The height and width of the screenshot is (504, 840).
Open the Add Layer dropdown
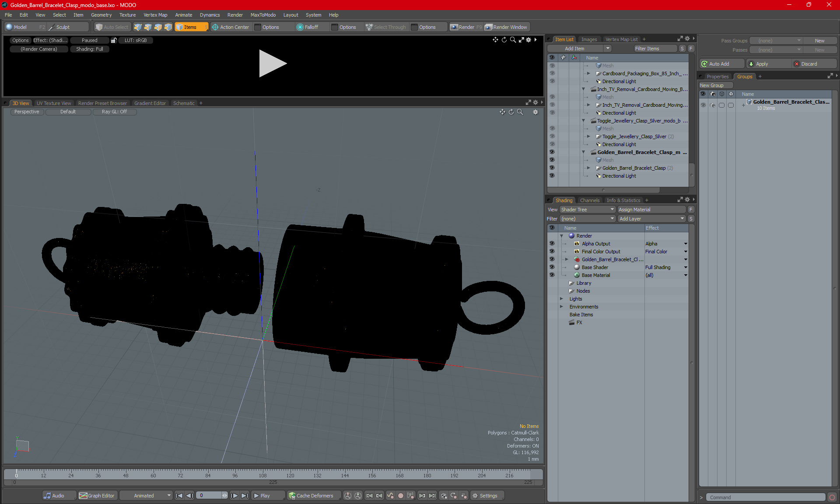[x=651, y=219]
